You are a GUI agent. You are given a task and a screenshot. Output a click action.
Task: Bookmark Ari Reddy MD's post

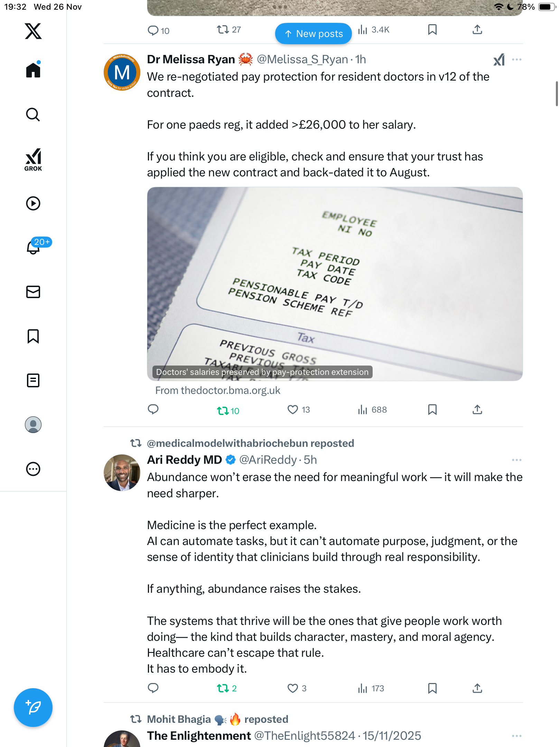[x=432, y=689]
